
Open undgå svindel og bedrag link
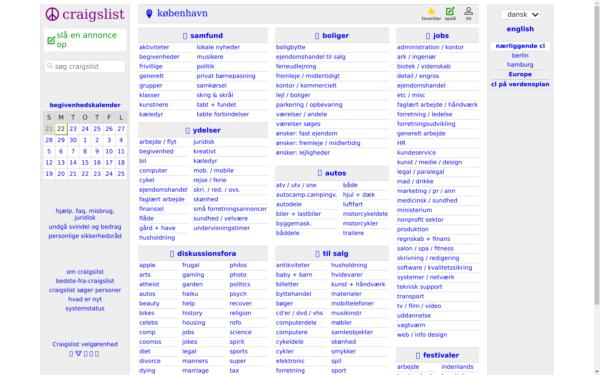tap(85, 227)
